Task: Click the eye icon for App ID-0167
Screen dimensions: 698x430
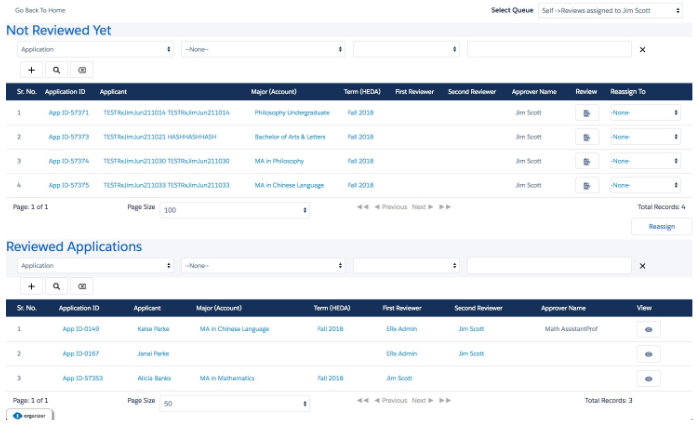Action: coord(648,354)
